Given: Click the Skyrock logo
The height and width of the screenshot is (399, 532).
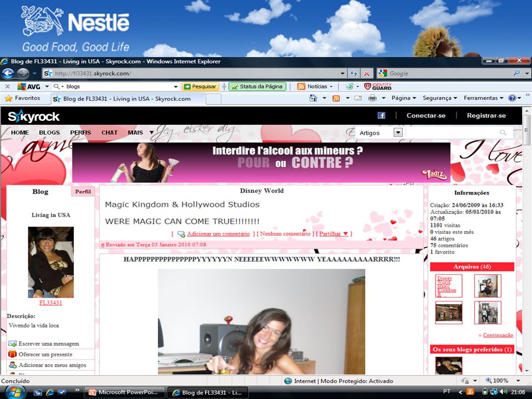Looking at the screenshot, I should (34, 116).
